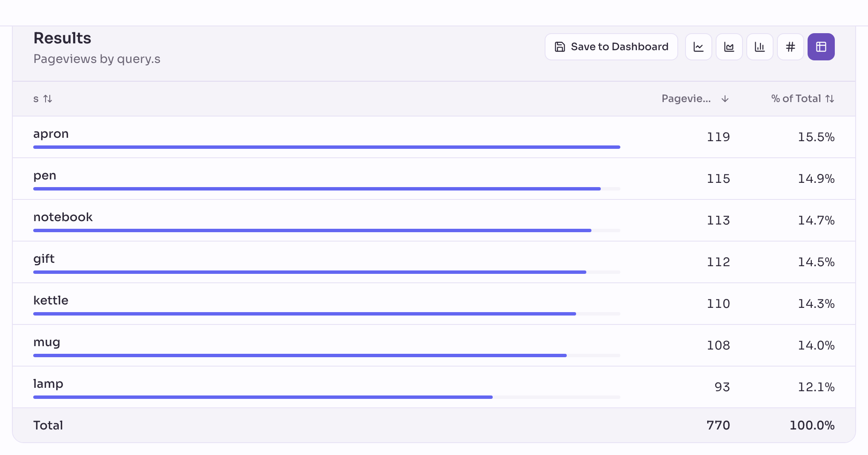The image size is (868, 455).
Task: Click the apron progress bar
Action: [327, 147]
